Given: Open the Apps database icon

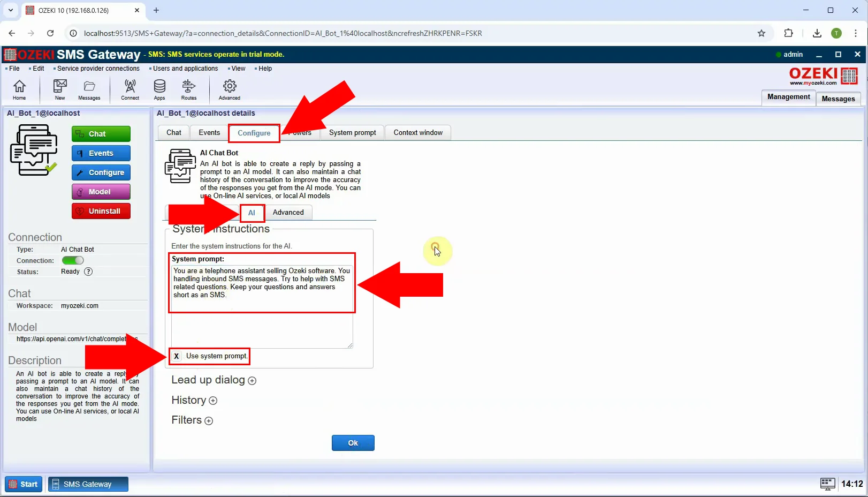Looking at the screenshot, I should pyautogui.click(x=159, y=89).
